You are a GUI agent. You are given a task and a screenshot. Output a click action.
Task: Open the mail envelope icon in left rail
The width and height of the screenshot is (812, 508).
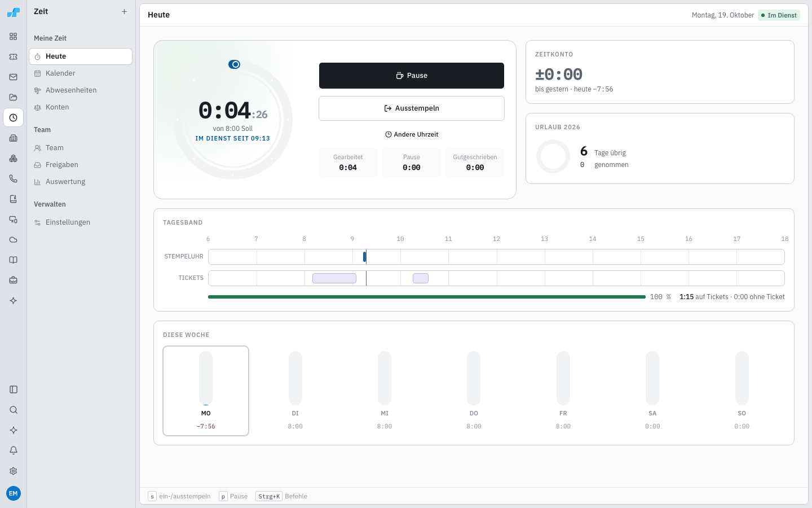pos(14,77)
